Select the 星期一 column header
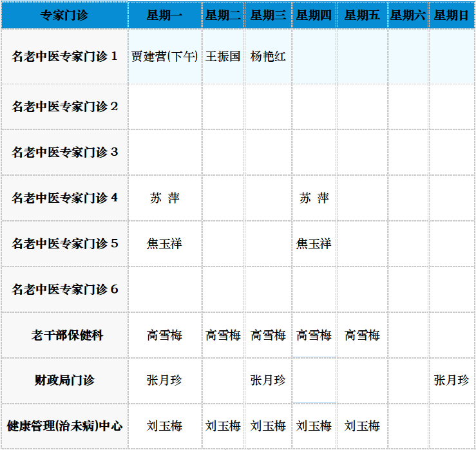The image size is (476, 450). 165,15
